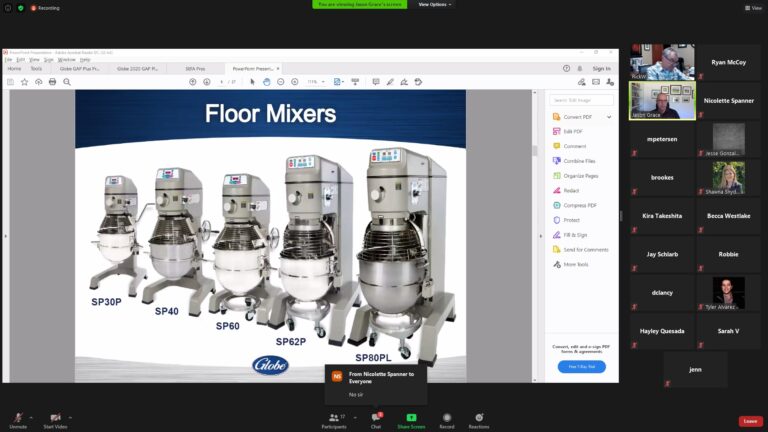Click the page number field
Image resolution: width=768 pixels, height=432 pixels.
(x=222, y=82)
